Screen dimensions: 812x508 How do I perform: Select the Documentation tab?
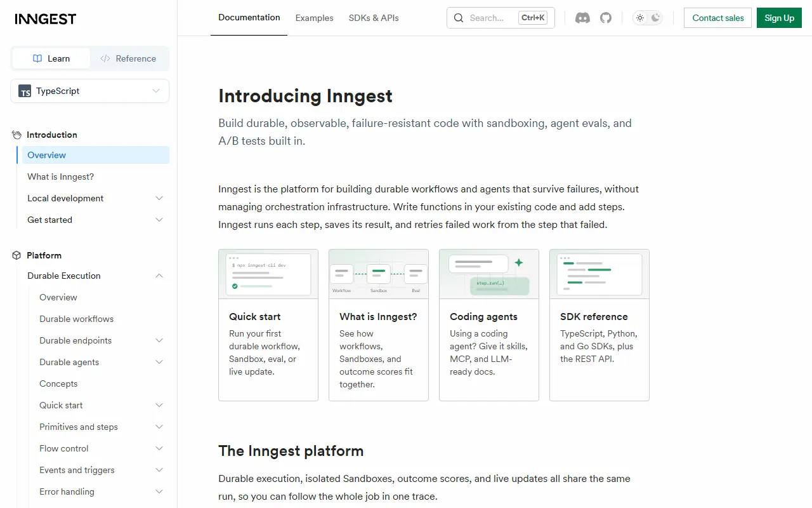(249, 18)
